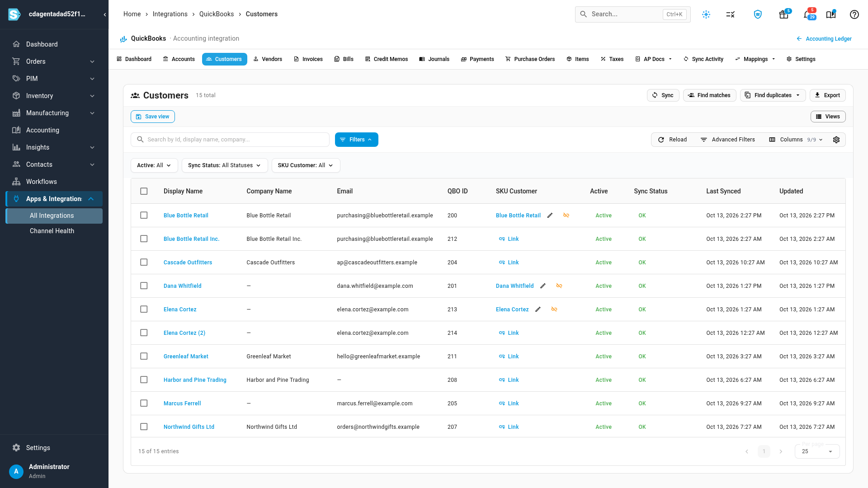Open the Per page 25 dropdown
This screenshot has width=868, height=488.
pyautogui.click(x=817, y=451)
